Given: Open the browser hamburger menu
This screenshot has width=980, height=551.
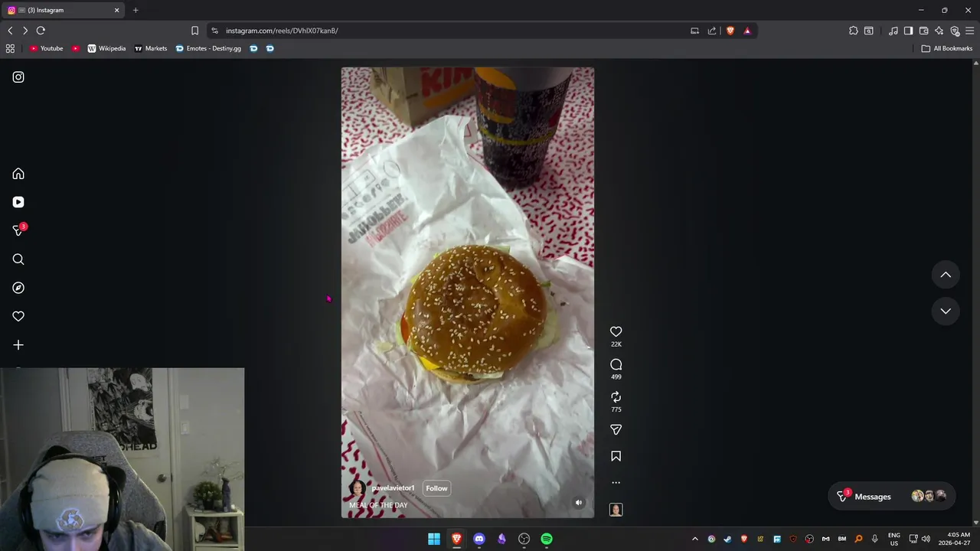Looking at the screenshot, I should (969, 31).
